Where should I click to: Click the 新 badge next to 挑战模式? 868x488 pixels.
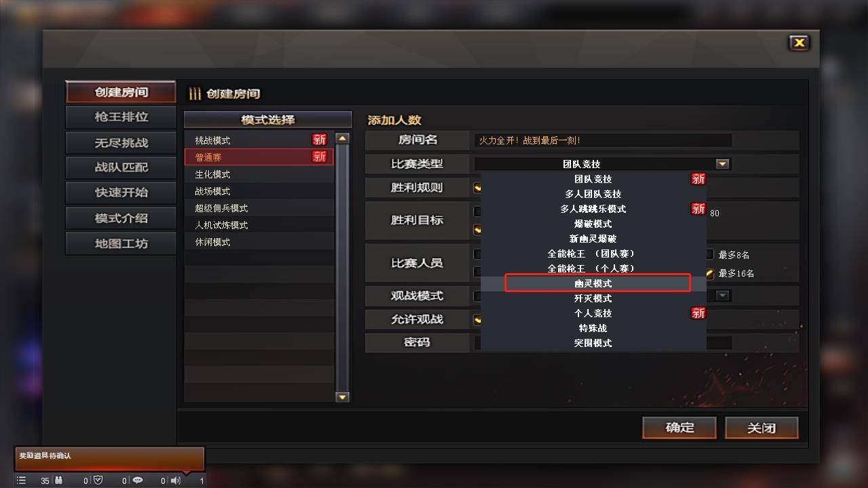click(x=319, y=140)
